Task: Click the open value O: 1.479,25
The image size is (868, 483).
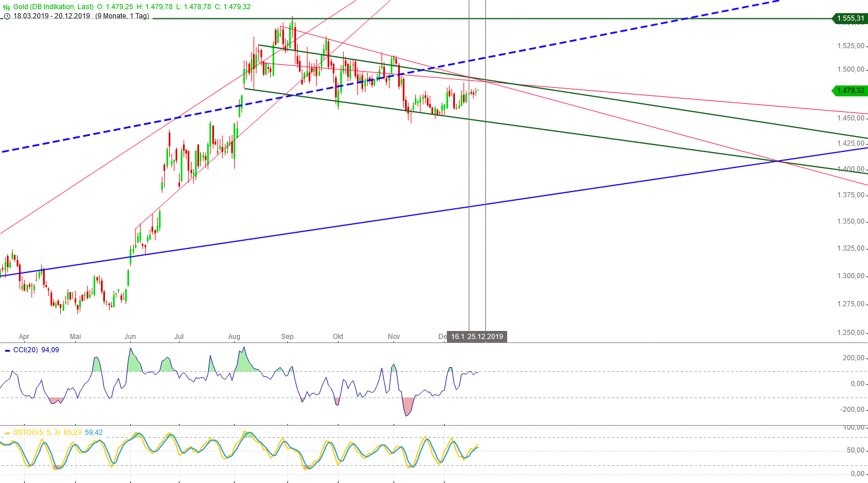Action: pyautogui.click(x=115, y=7)
